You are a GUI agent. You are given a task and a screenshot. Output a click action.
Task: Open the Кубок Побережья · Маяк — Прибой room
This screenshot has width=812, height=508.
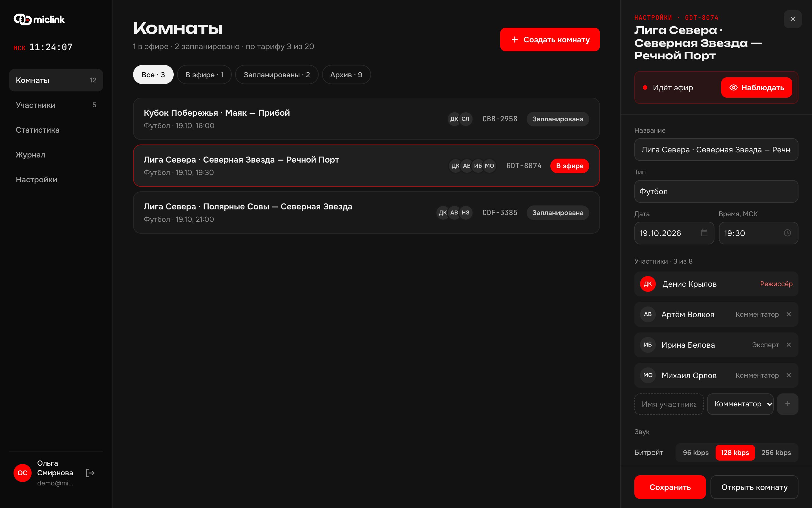pos(367,119)
